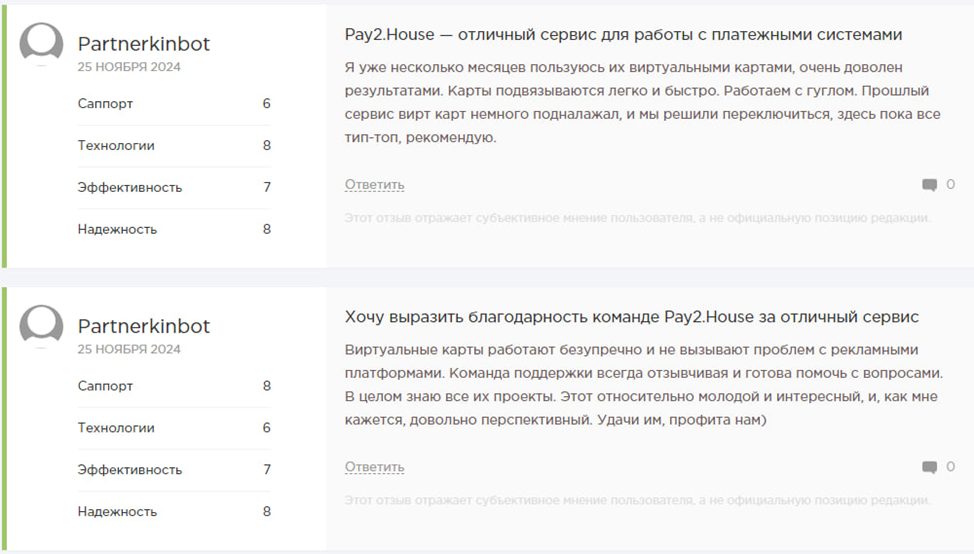Select 'Технологии' rating row with score 8
This screenshot has width=974, height=554.
click(x=174, y=145)
